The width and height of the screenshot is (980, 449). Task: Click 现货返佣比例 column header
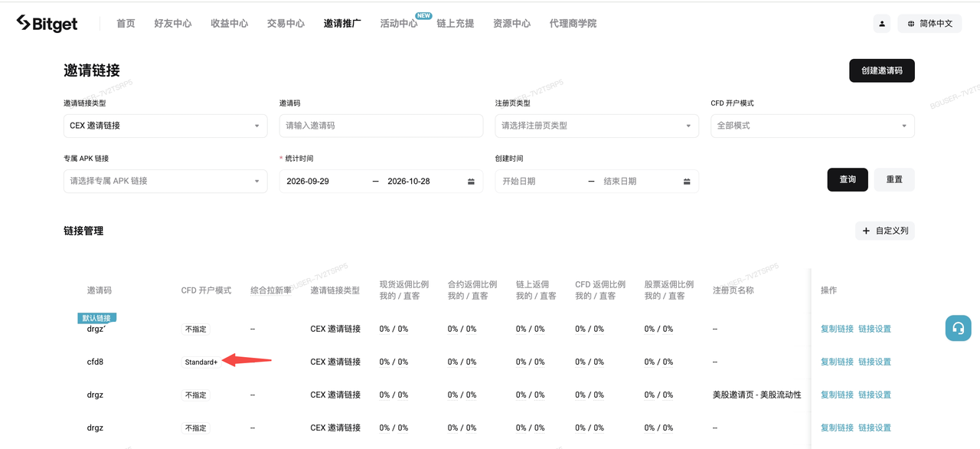(404, 284)
